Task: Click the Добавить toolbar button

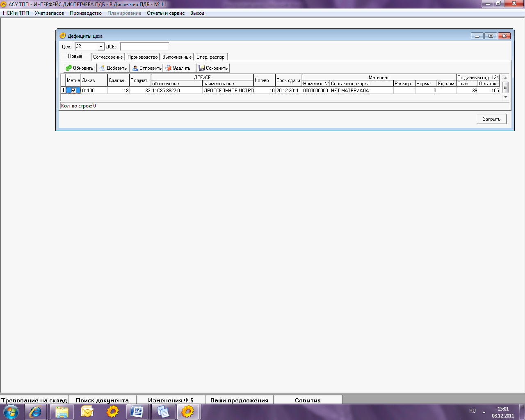Action: click(x=113, y=68)
